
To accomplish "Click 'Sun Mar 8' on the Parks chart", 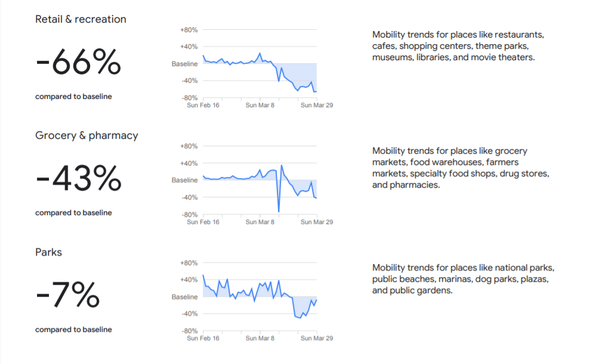I will (x=260, y=338).
